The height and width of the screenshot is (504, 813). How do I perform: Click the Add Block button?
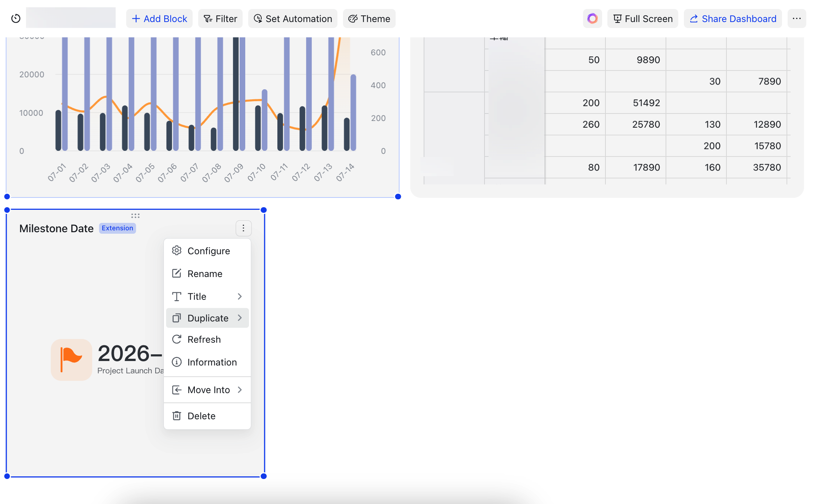(x=159, y=19)
